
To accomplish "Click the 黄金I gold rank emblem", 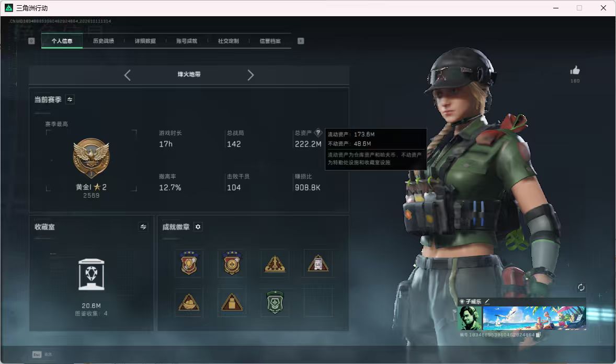I will 91,158.
